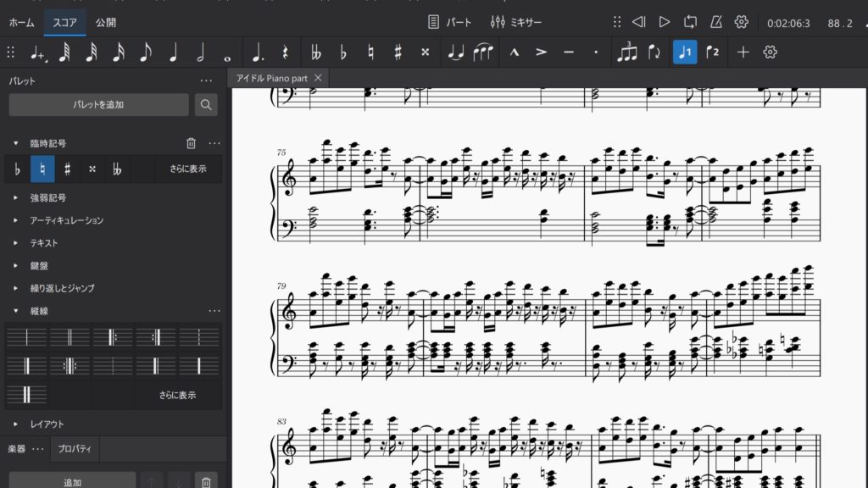
Task: Delete the 臨時記号 palette with trash icon
Action: 191,143
